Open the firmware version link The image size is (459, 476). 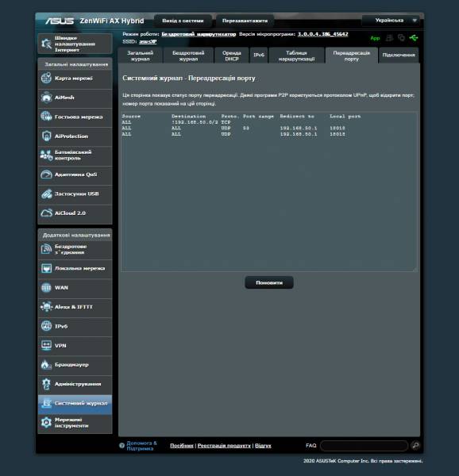point(322,34)
